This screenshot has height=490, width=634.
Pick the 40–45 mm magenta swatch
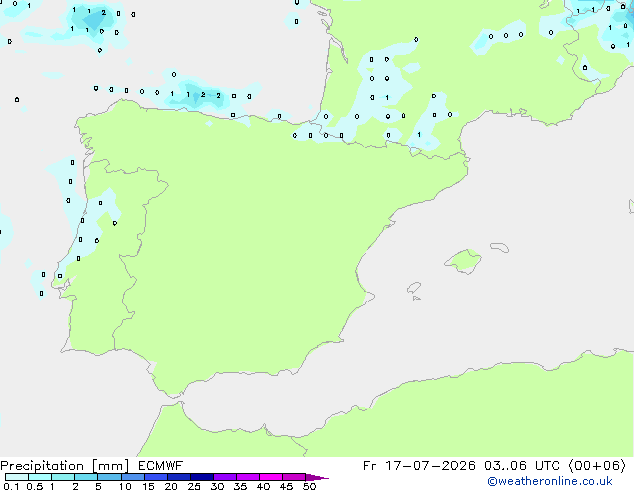[271, 477]
